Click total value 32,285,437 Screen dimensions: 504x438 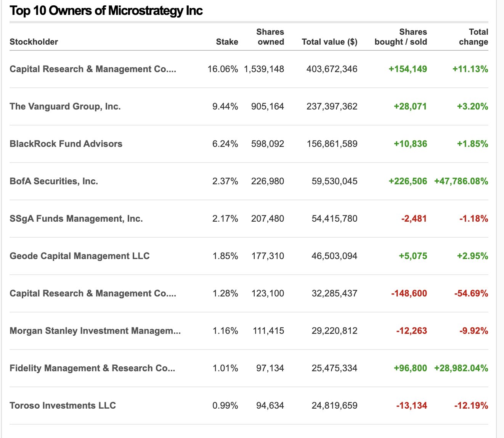(335, 293)
